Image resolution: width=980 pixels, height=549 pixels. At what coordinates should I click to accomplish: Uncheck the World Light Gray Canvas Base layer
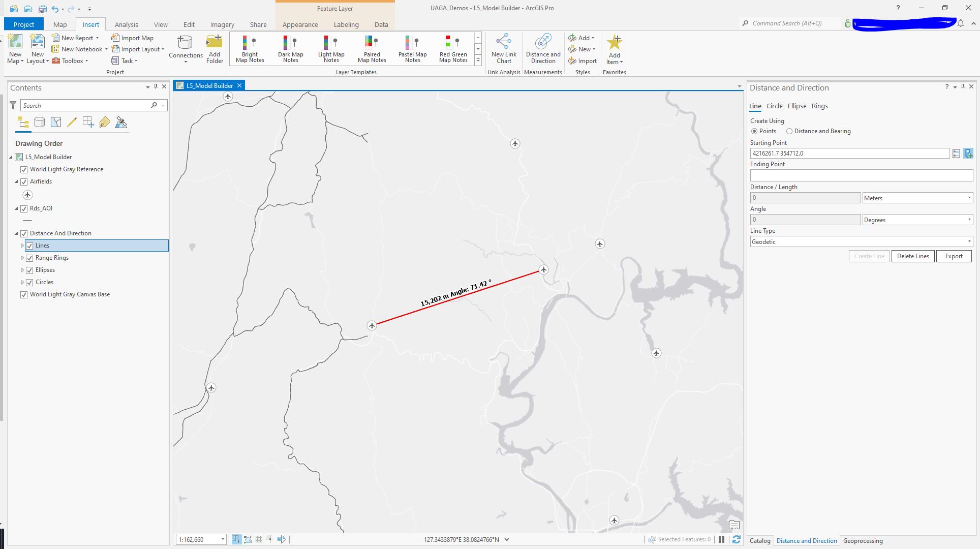tap(24, 294)
